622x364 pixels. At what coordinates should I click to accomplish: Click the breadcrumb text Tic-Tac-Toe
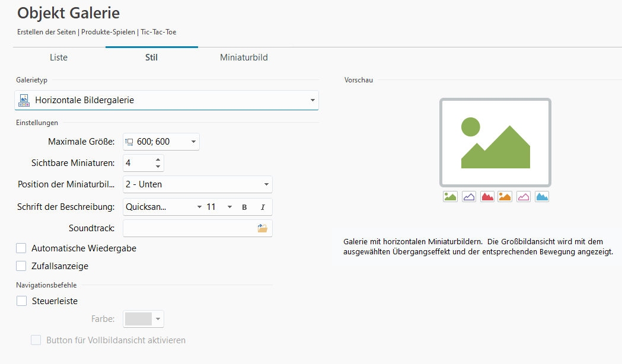[x=158, y=32]
